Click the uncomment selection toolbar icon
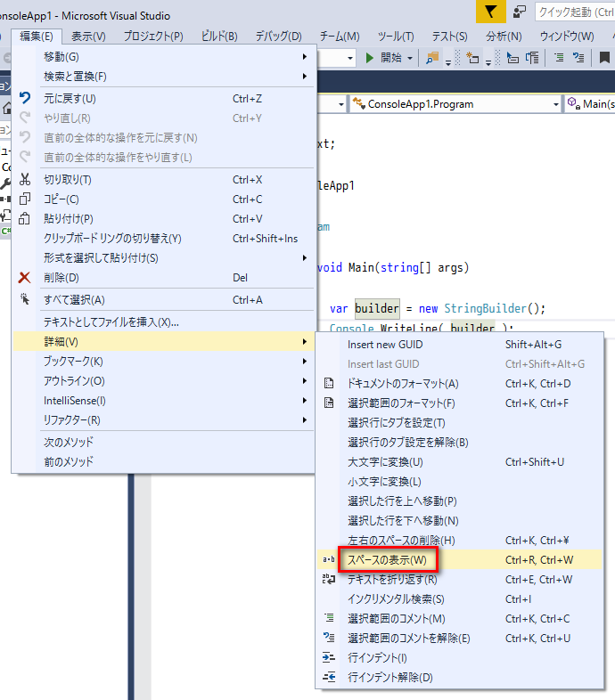 click(x=578, y=58)
